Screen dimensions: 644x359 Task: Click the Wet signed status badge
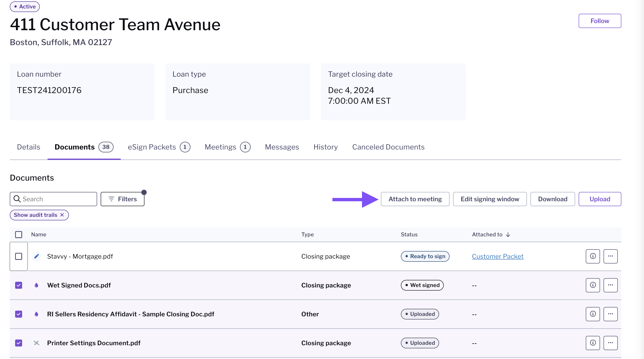pos(422,285)
